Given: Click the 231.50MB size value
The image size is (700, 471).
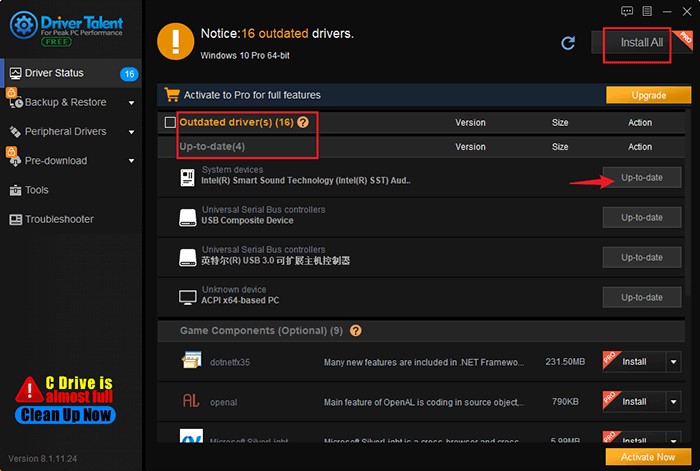Looking at the screenshot, I should pos(565,362).
